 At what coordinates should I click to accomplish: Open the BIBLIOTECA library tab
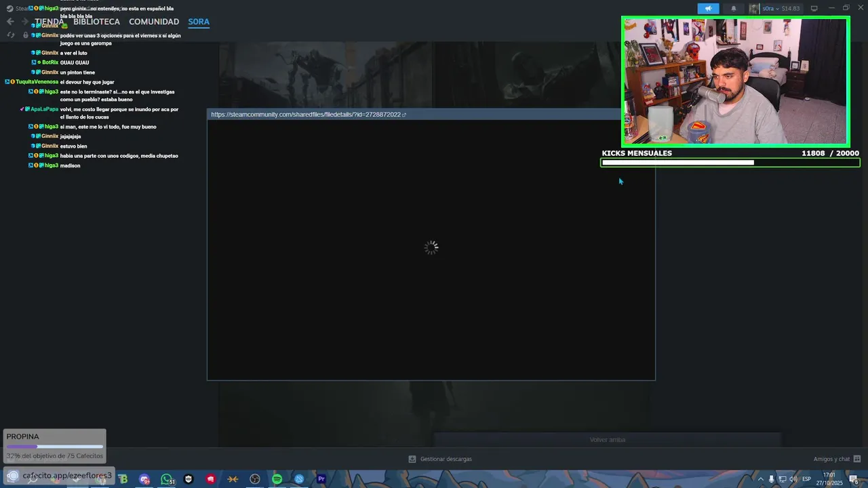tap(96, 22)
